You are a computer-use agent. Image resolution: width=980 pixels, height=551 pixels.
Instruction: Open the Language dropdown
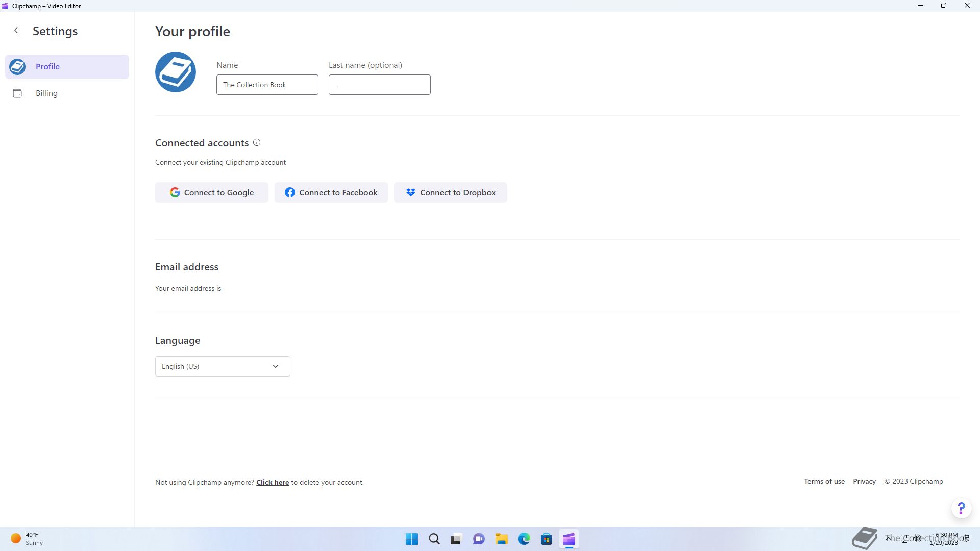tap(223, 366)
